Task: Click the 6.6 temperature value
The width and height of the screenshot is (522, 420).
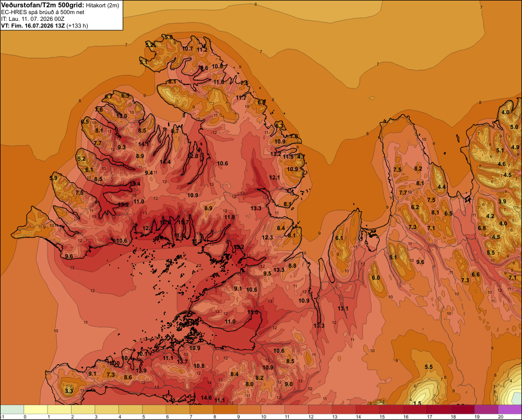Action: pos(476,274)
